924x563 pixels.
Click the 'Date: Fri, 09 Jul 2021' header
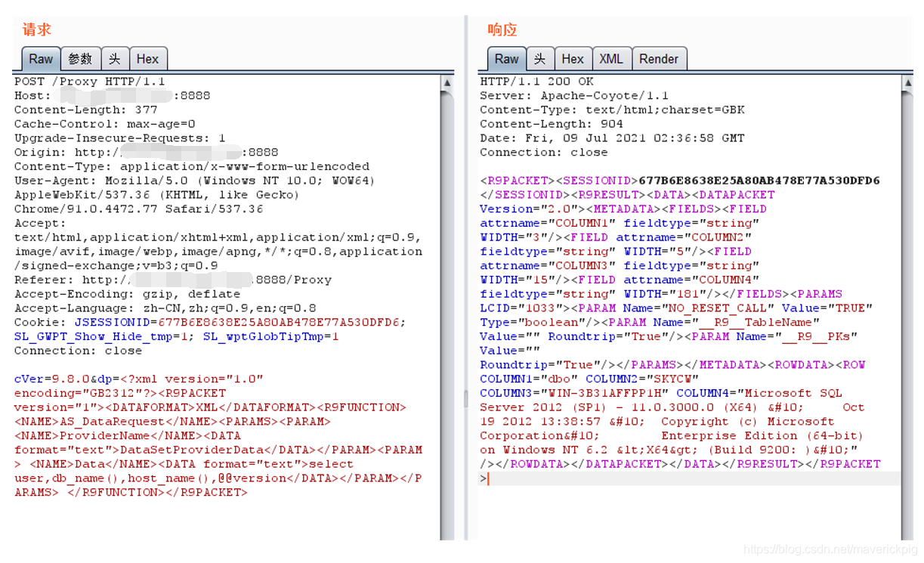[x=612, y=138]
